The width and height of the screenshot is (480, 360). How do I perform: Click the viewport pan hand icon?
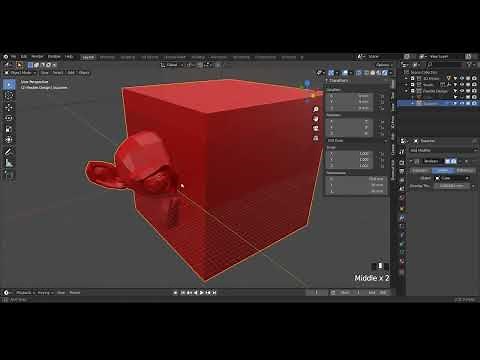pyautogui.click(x=316, y=119)
